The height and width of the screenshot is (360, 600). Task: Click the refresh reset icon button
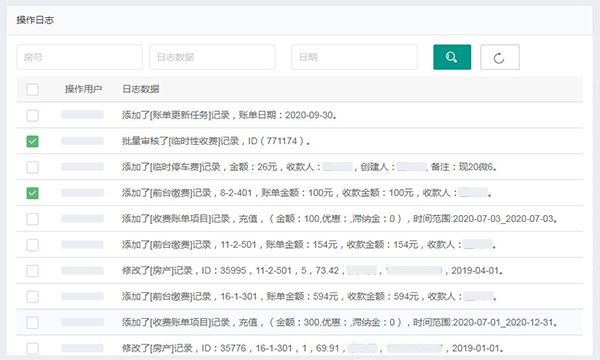point(500,57)
